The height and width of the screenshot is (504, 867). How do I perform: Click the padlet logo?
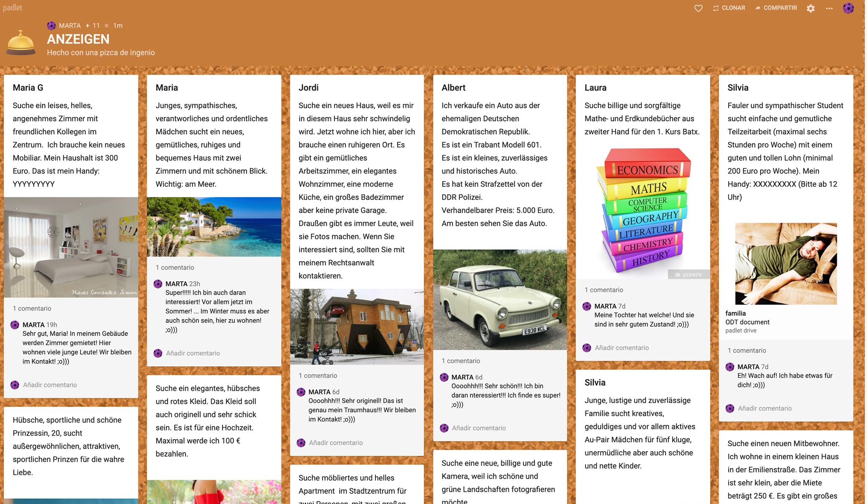12,8
